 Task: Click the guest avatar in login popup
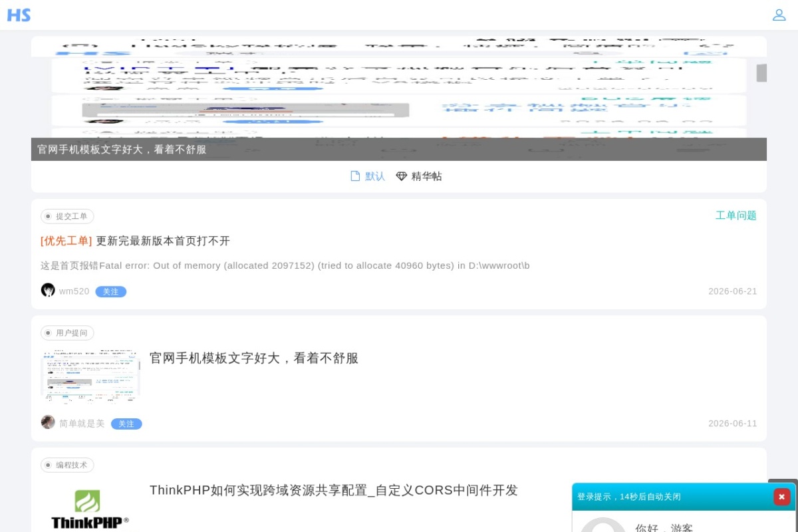[x=602, y=525]
